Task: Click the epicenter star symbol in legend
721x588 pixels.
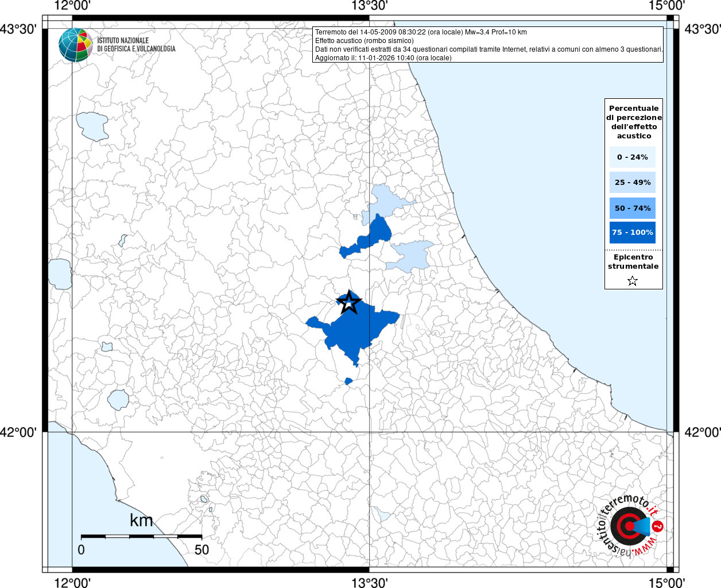Action: (633, 281)
